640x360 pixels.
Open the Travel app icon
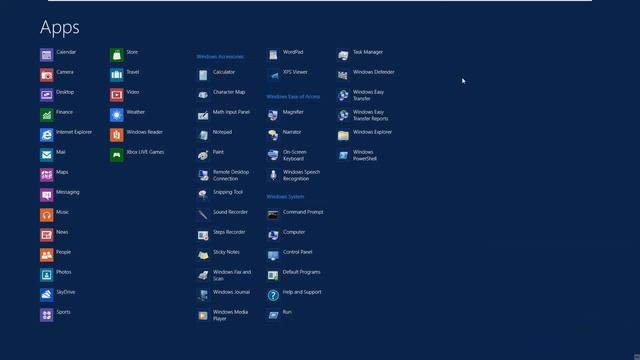tap(117, 75)
